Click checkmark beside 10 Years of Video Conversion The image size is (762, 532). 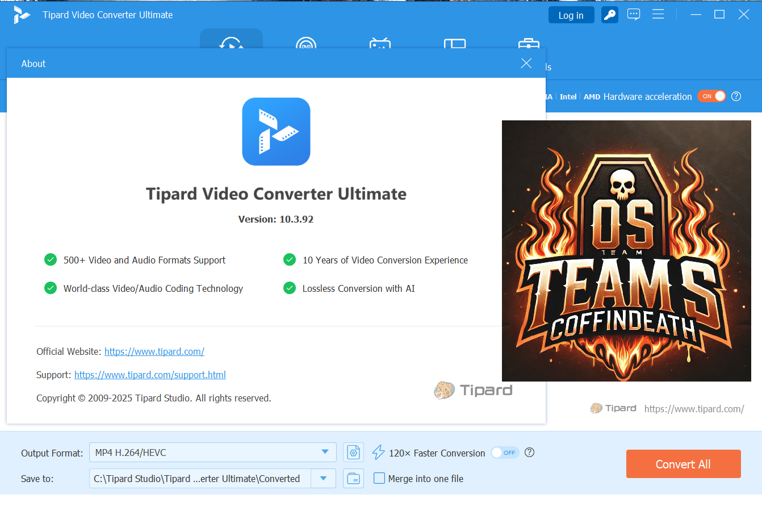[x=290, y=260]
